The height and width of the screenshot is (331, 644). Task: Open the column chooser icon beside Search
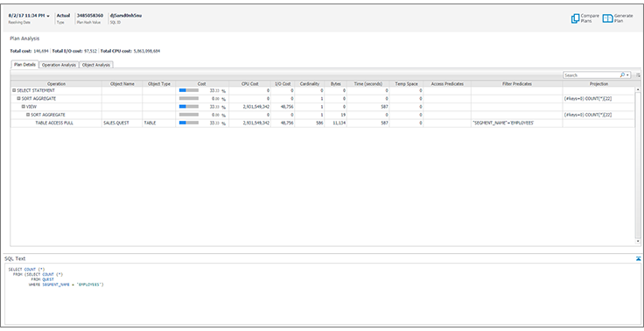(x=638, y=75)
